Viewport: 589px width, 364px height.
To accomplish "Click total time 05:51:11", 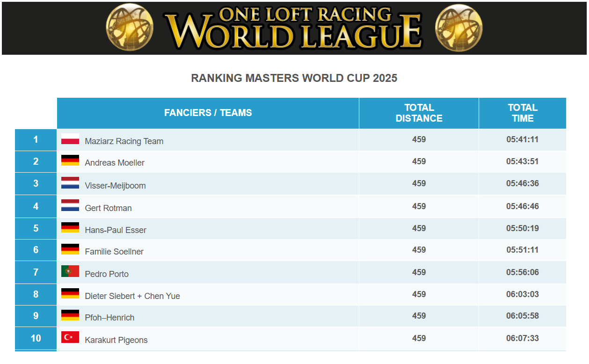I will (523, 250).
